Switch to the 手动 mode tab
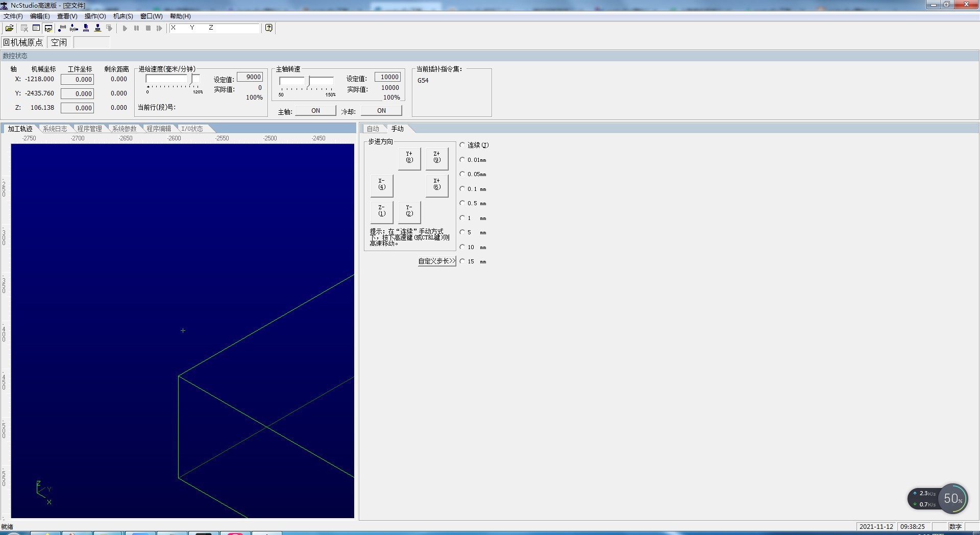The width and height of the screenshot is (980, 535). [398, 129]
